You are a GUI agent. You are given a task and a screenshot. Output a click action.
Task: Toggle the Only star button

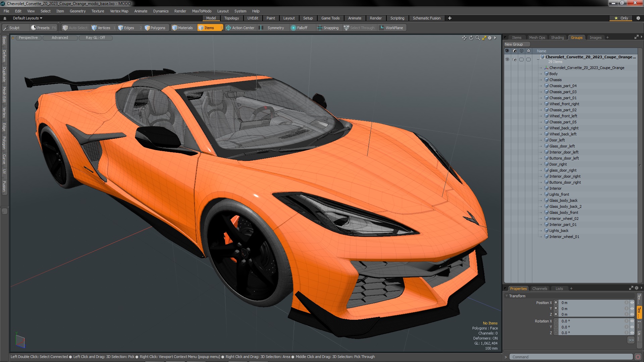(621, 18)
